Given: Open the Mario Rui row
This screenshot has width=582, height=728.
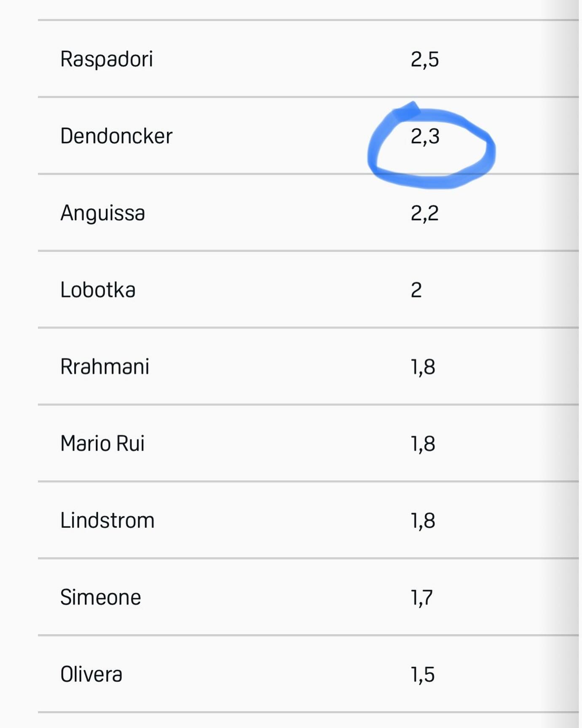Looking at the screenshot, I should tap(308, 443).
